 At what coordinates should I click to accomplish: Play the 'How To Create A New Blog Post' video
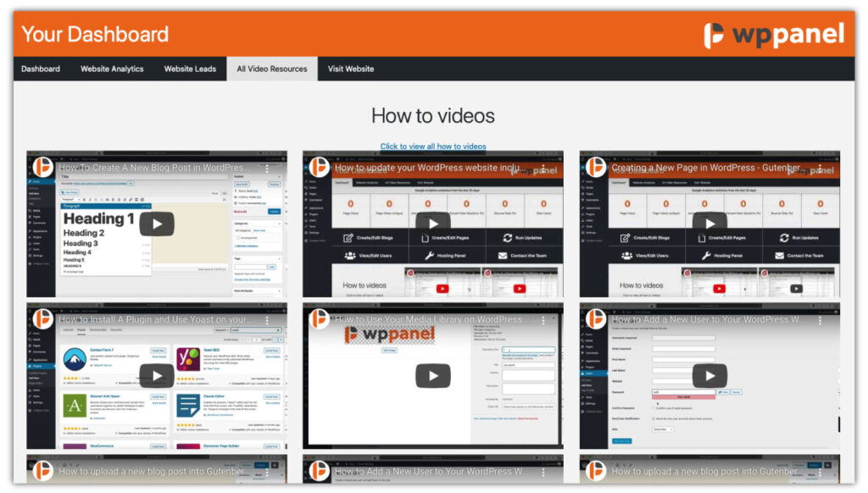pos(157,224)
